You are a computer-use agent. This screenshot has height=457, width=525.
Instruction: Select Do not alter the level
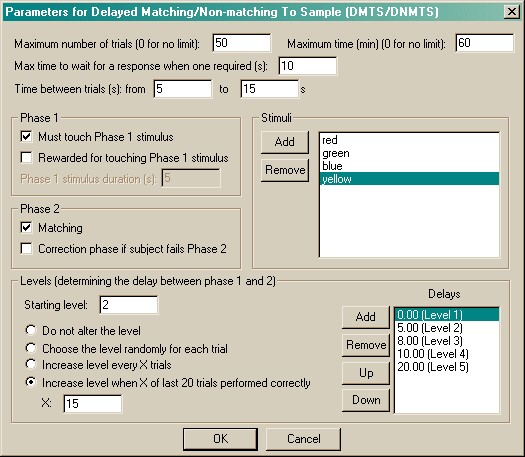tap(31, 330)
